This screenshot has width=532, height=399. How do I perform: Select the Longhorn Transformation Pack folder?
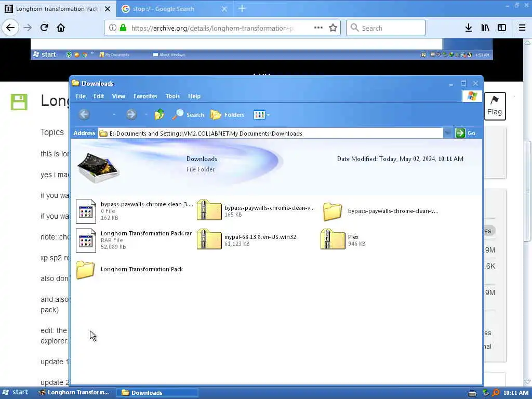pos(129,270)
